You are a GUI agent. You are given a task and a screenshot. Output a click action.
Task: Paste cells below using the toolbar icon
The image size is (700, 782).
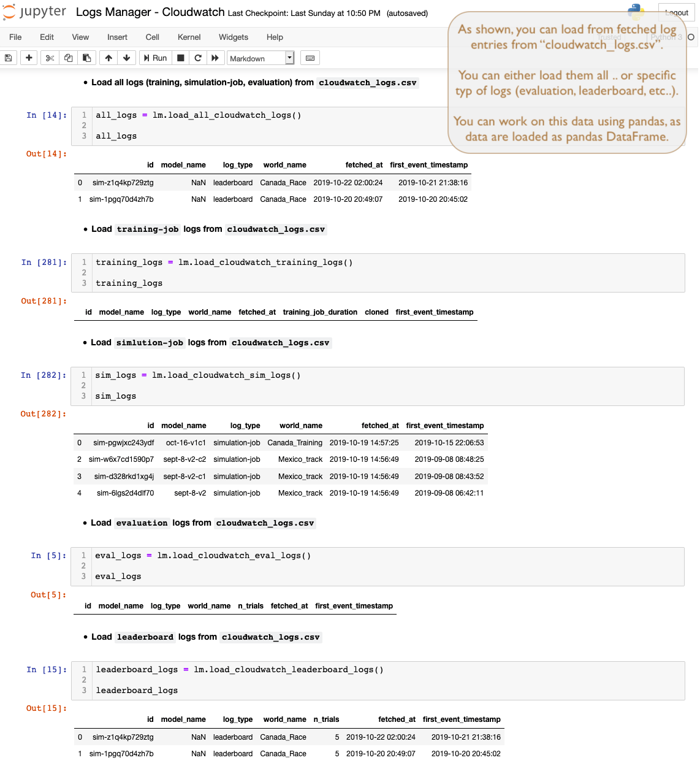87,58
